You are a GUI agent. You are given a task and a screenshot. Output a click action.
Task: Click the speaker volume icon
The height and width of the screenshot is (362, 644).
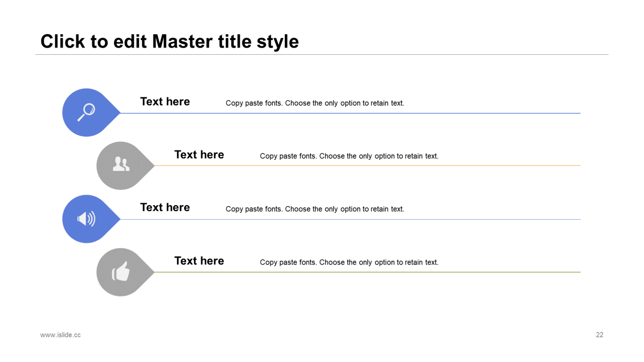86,219
